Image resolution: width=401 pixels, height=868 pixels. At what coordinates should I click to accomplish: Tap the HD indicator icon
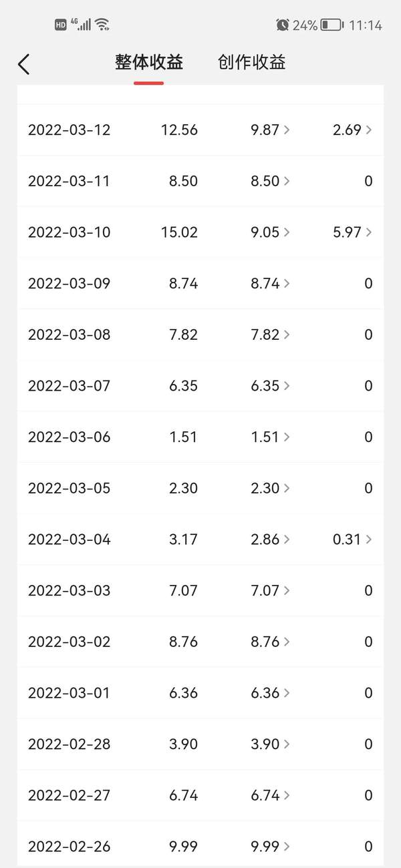pos(61,25)
